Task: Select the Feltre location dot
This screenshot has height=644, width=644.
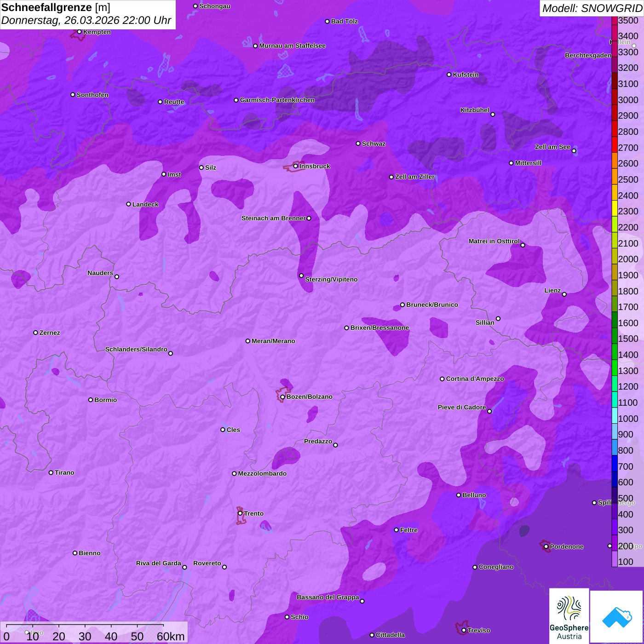Action: pos(396,530)
